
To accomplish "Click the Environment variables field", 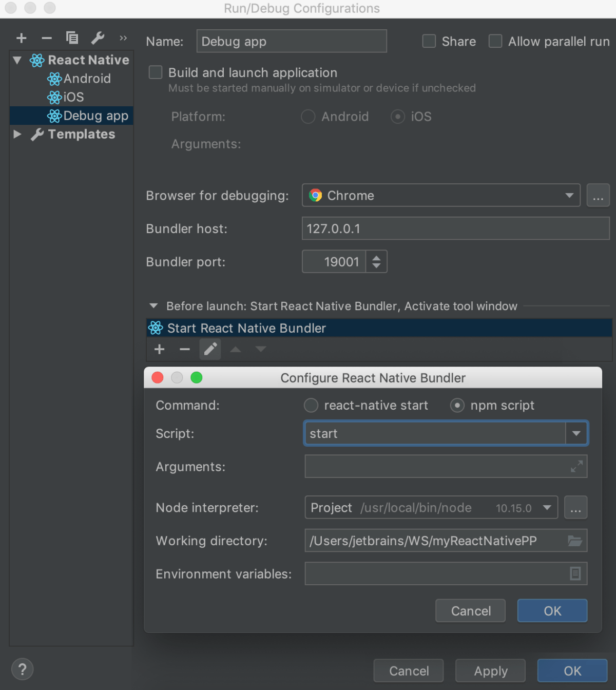I will click(x=446, y=573).
